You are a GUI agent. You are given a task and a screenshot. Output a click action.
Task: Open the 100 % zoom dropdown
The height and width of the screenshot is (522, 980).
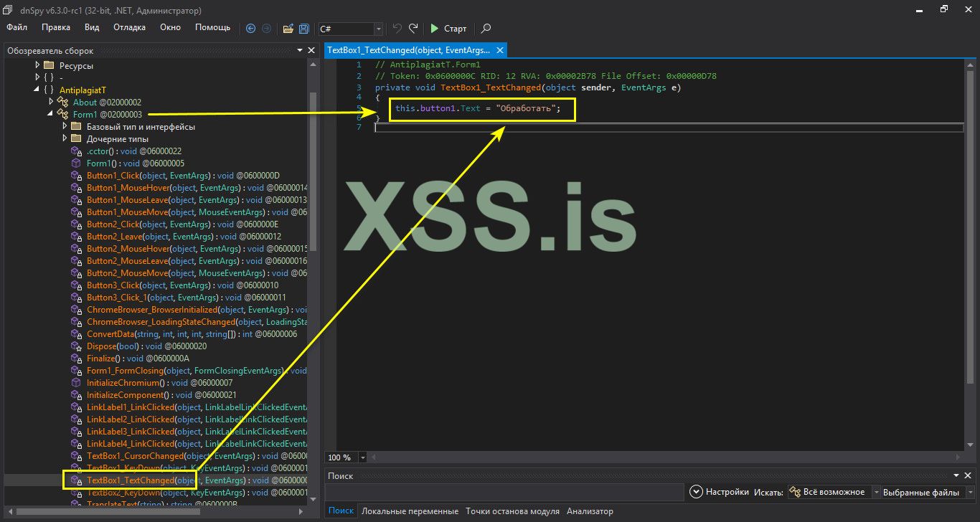[362, 457]
